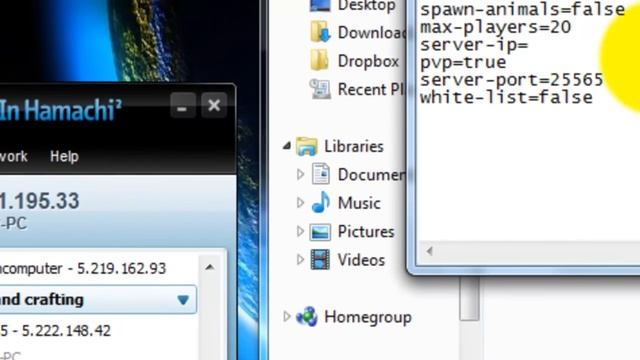This screenshot has height=360, width=640.
Task: Click the Music note icon
Action: [x=320, y=202]
